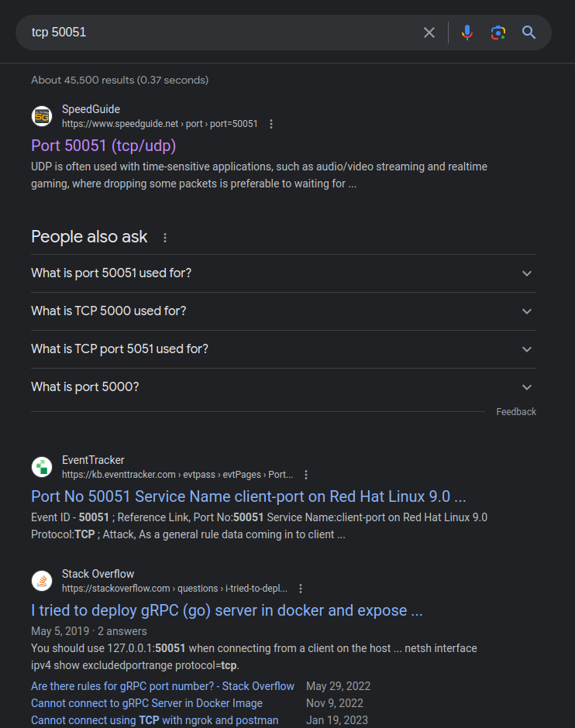Click the Feedback link under People also ask
The height and width of the screenshot is (728, 575).
pos(516,412)
